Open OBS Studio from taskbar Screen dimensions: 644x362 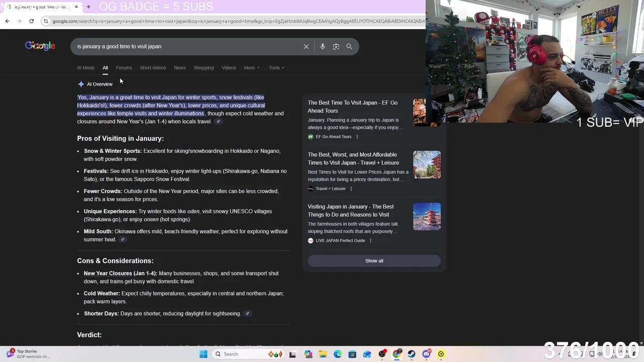click(382, 354)
